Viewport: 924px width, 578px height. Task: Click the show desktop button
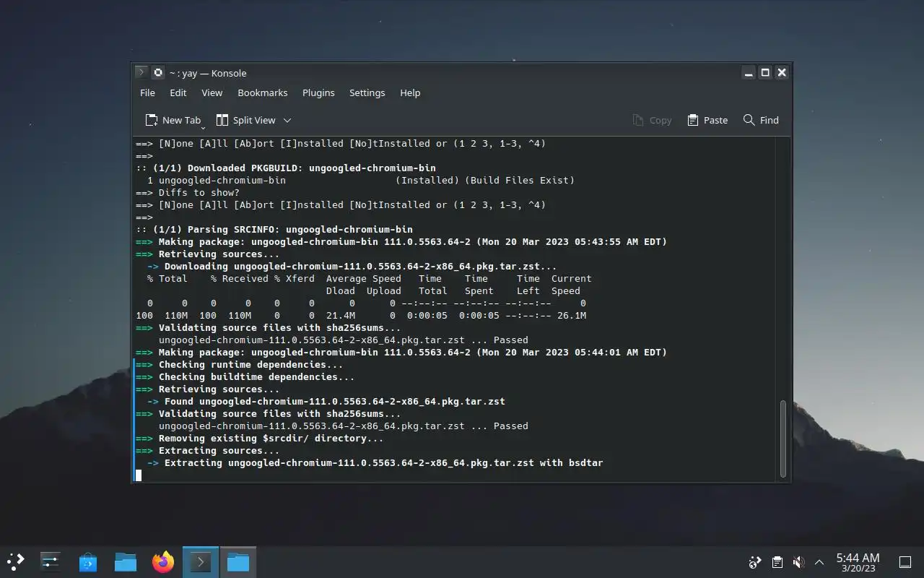(905, 562)
